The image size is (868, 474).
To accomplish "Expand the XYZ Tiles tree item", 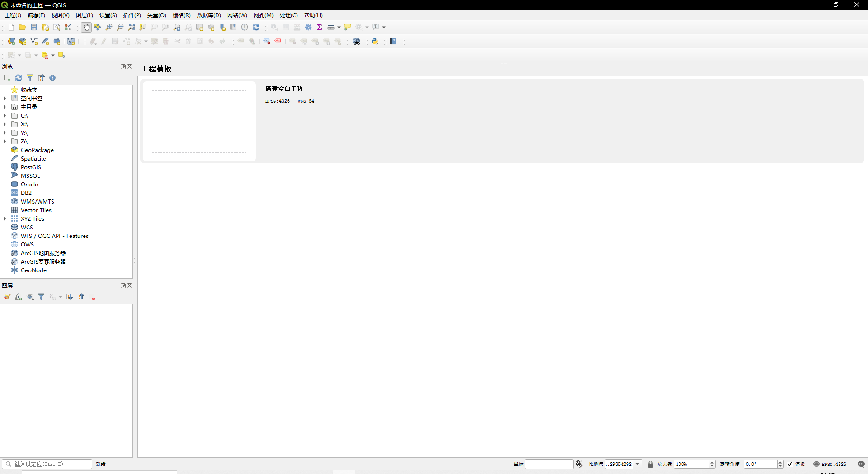I will (5, 218).
